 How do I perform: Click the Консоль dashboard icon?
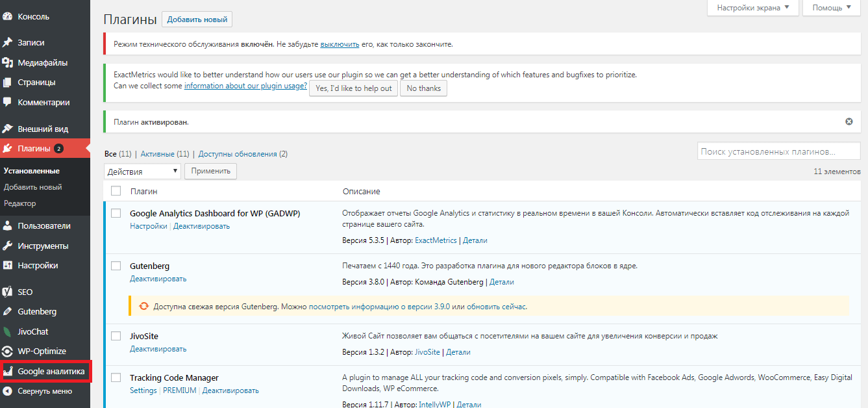tap(8, 17)
